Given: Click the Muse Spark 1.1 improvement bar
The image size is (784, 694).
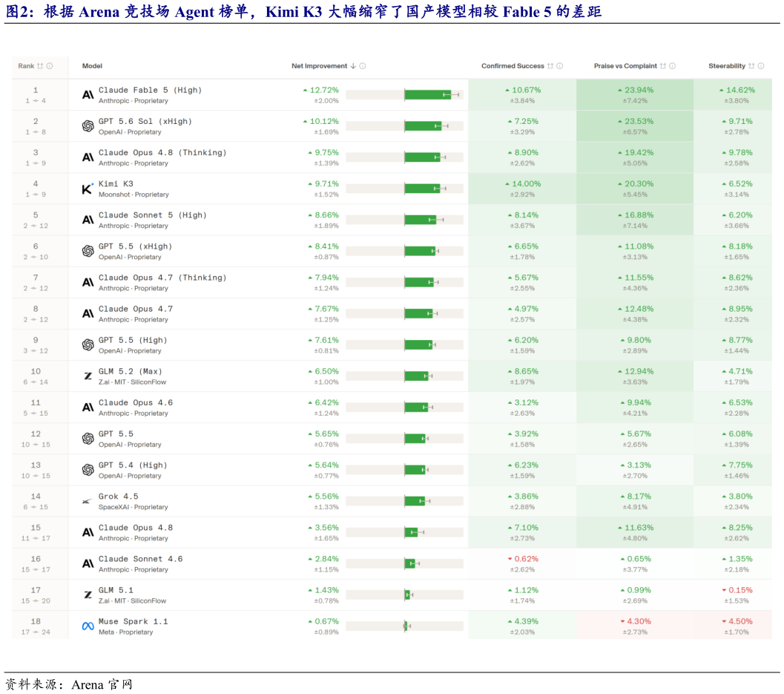Looking at the screenshot, I should pyautogui.click(x=404, y=626).
